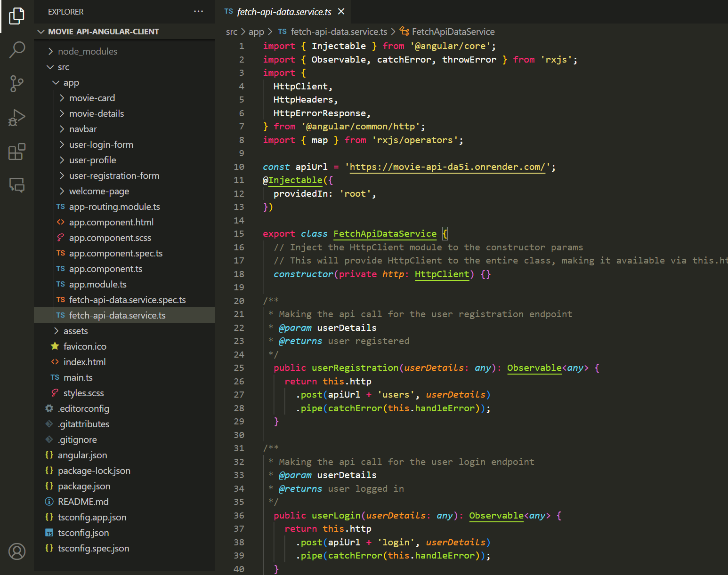Click the userLogin method name on line 36
Image resolution: width=728 pixels, height=575 pixels.
click(x=336, y=516)
